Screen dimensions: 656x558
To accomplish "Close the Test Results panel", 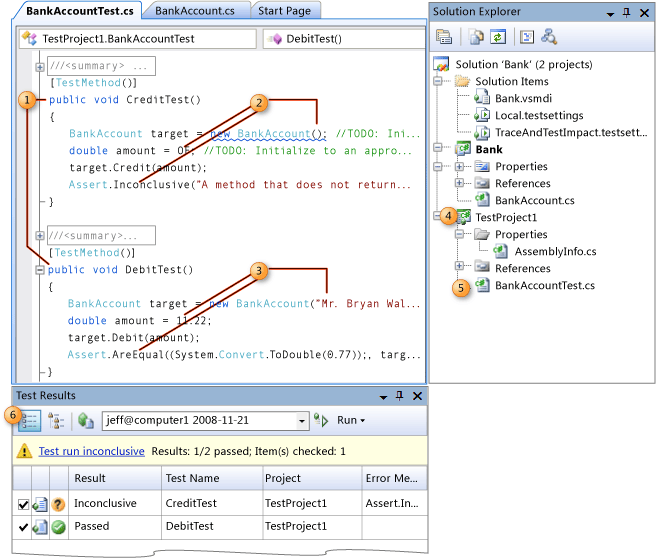I will (418, 396).
